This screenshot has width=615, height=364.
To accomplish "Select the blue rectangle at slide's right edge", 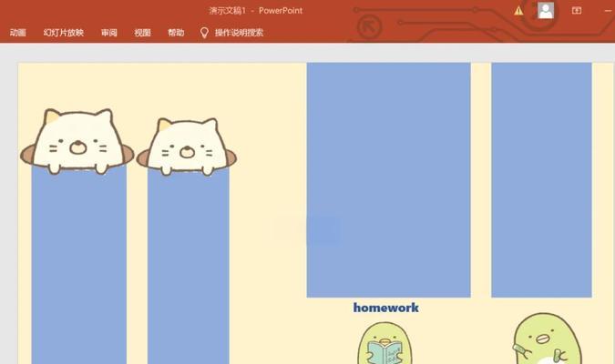I will pyautogui.click(x=541, y=180).
